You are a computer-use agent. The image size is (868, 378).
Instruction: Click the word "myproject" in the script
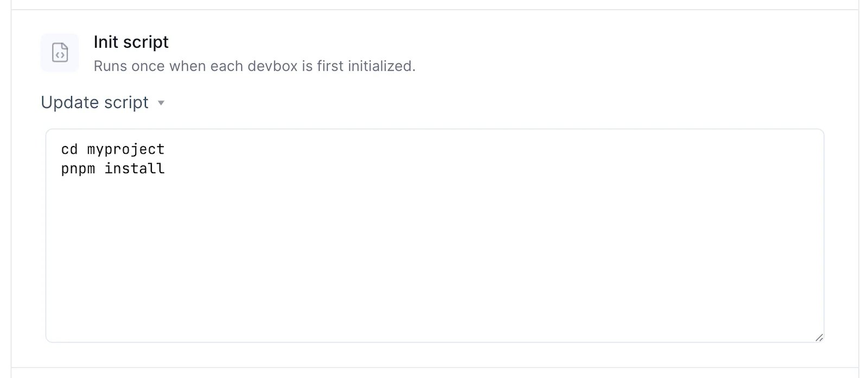[x=126, y=149]
